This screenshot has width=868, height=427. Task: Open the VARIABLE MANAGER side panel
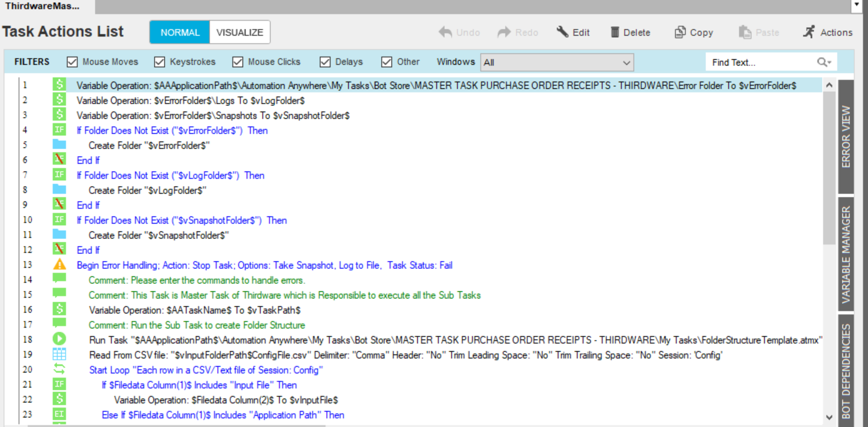click(x=846, y=255)
